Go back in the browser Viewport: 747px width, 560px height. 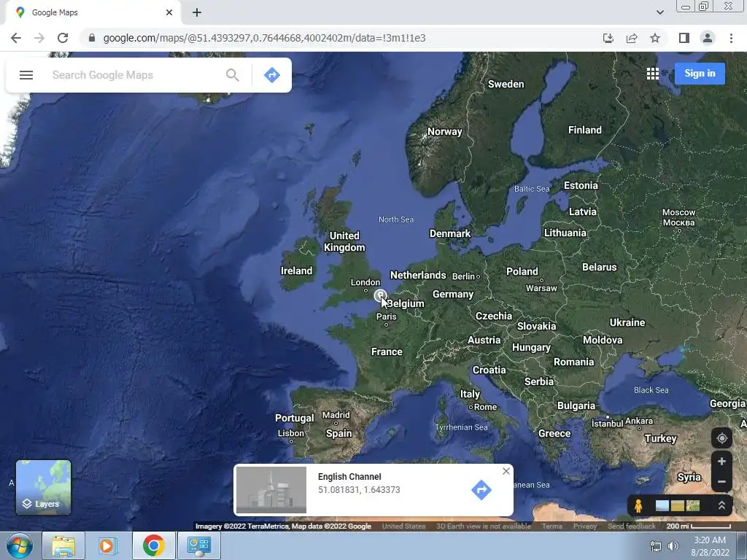[x=16, y=38]
